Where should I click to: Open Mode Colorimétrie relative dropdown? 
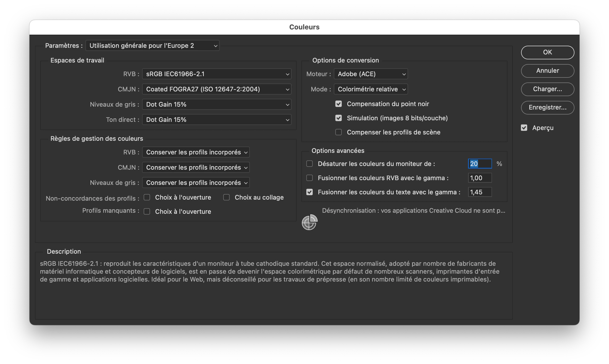371,89
